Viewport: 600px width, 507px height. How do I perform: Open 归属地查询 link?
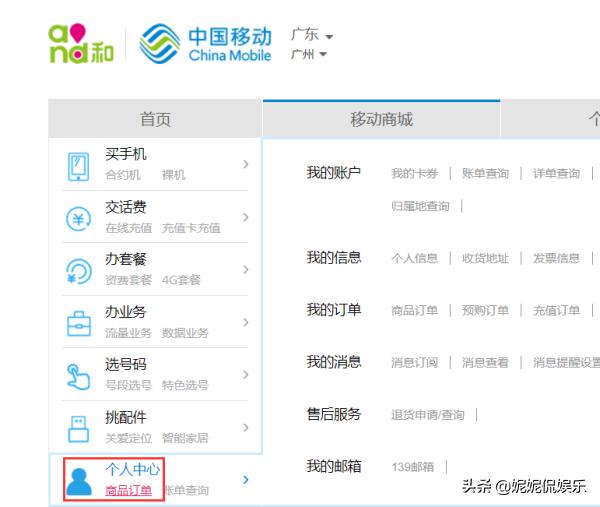(x=420, y=206)
